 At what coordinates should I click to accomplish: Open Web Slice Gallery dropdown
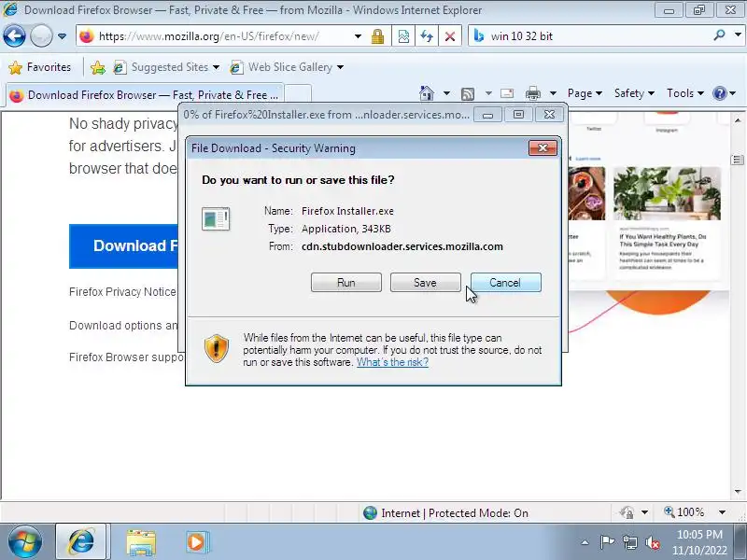287,67
